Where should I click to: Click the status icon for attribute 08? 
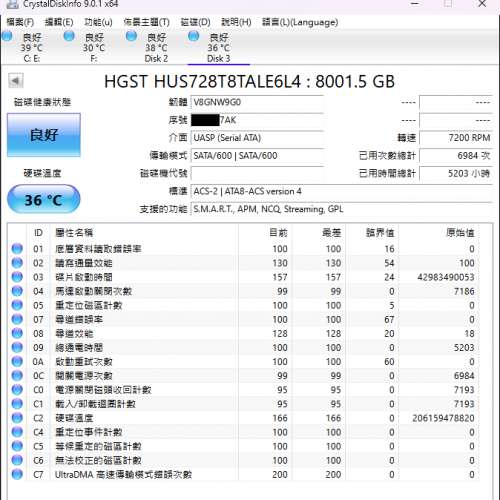(x=17, y=333)
